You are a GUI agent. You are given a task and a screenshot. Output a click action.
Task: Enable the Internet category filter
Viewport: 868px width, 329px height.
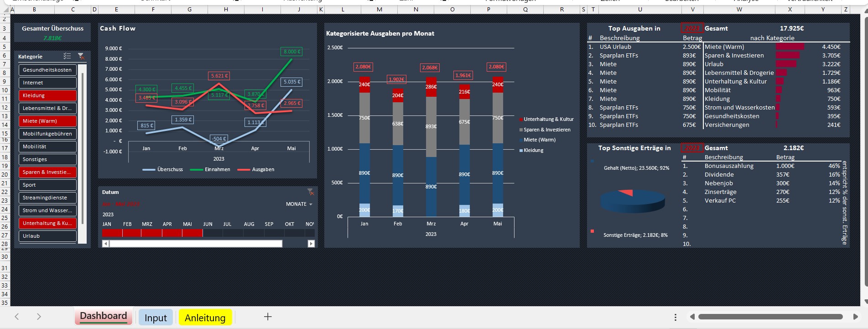(47, 83)
